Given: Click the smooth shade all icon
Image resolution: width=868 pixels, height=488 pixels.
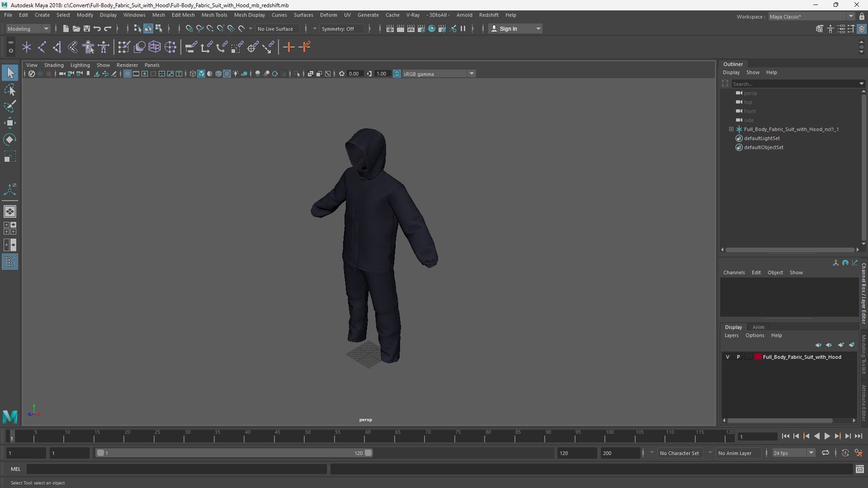Looking at the screenshot, I should [201, 74].
